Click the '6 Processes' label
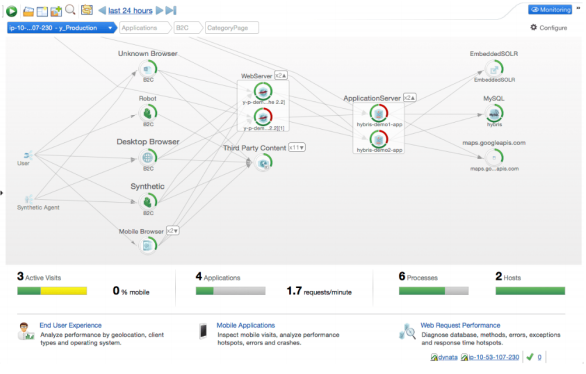The image size is (586, 374). click(418, 277)
